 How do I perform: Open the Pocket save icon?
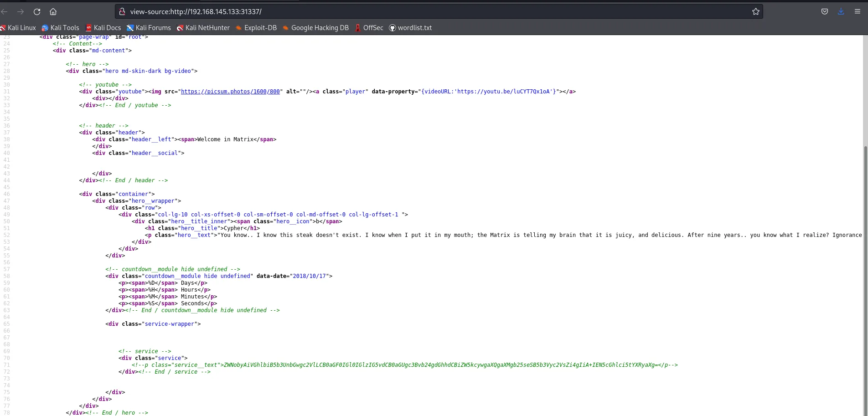click(825, 11)
